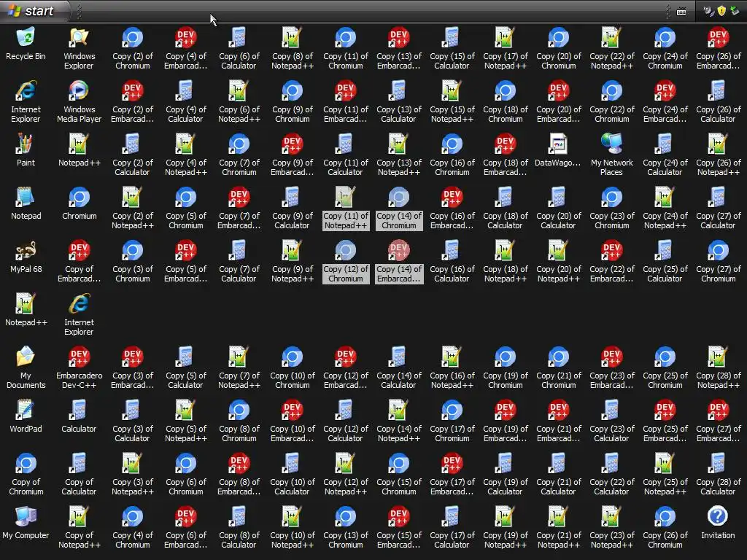Select Copy (24) of Notepad++ icon

pos(665,209)
